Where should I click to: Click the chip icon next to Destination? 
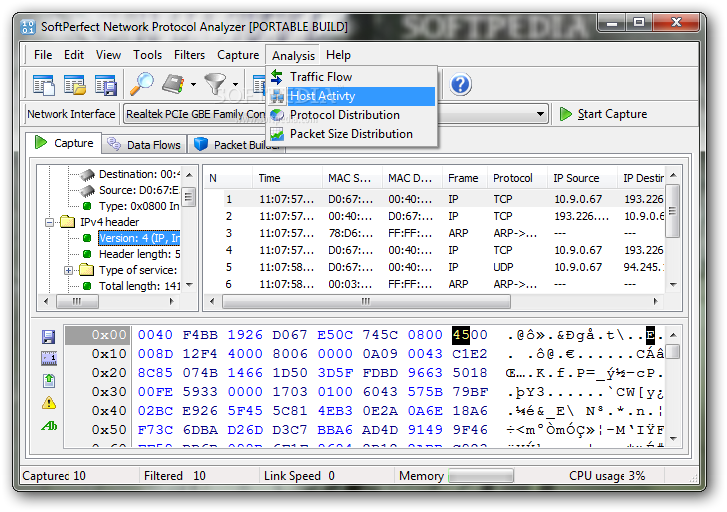click(88, 174)
